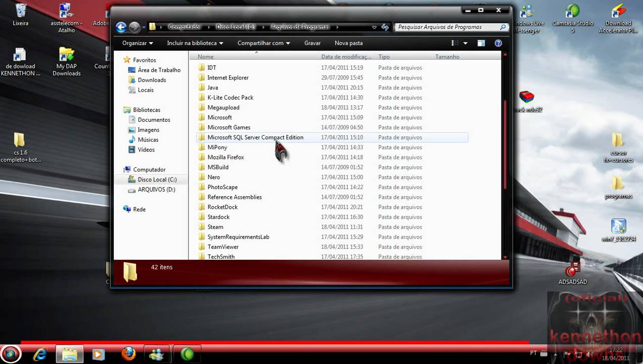Click Computador in the address breadcrumb
Viewport: 643px width, 364px height.
click(185, 27)
